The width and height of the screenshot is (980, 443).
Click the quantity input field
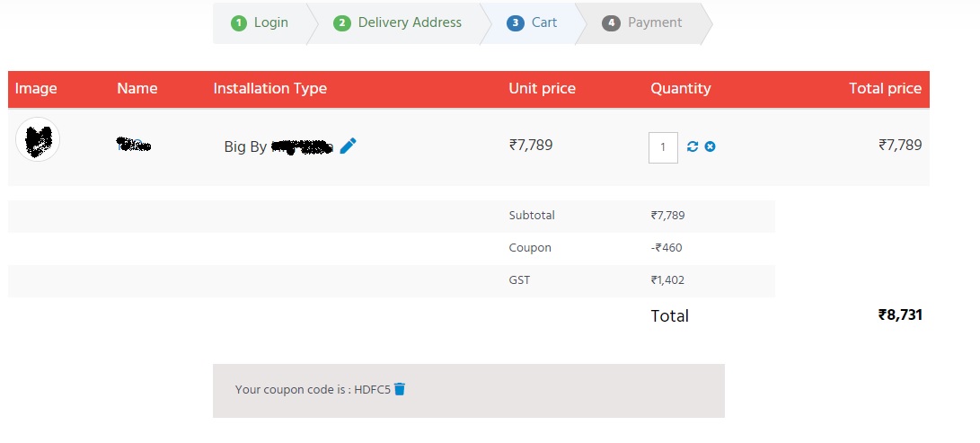pyautogui.click(x=663, y=147)
